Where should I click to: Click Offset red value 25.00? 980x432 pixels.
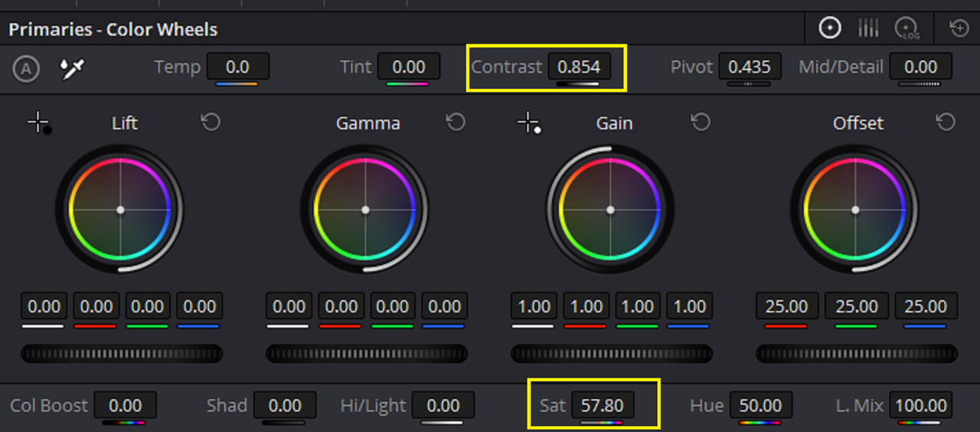tap(787, 306)
